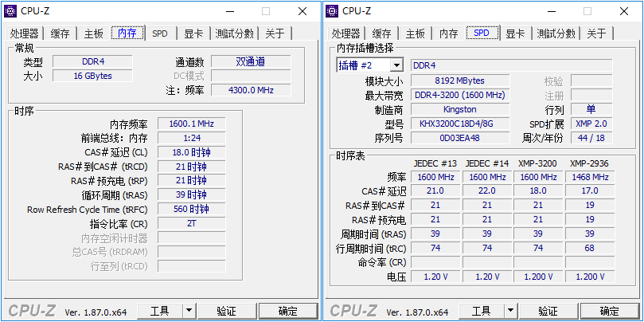Click the 通道数 field showing 双通道

[x=250, y=61]
